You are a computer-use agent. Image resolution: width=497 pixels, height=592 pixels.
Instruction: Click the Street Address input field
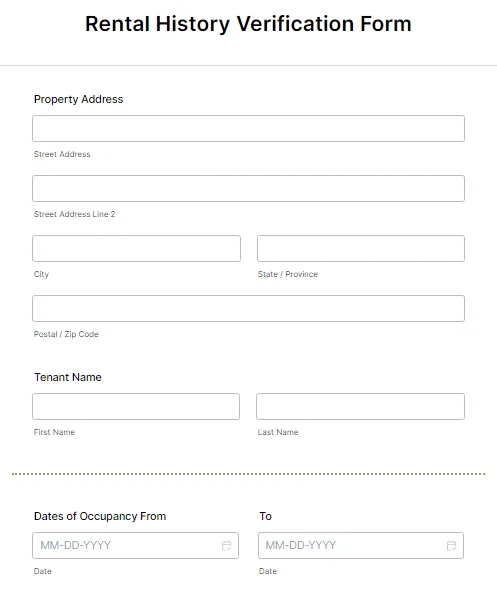tap(248, 129)
